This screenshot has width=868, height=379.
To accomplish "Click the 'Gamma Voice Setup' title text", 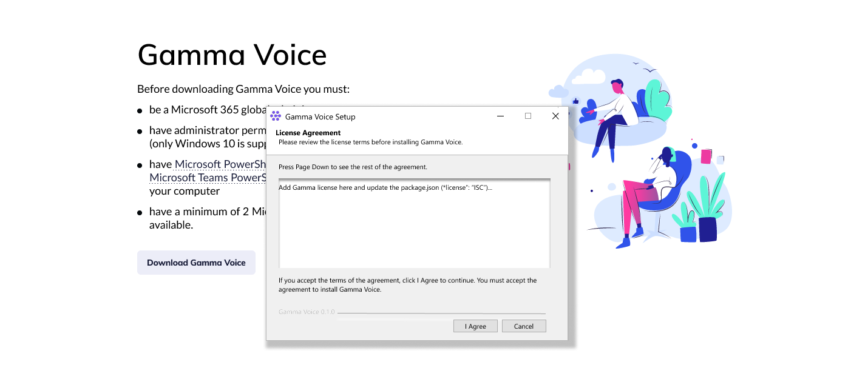I will pos(320,116).
